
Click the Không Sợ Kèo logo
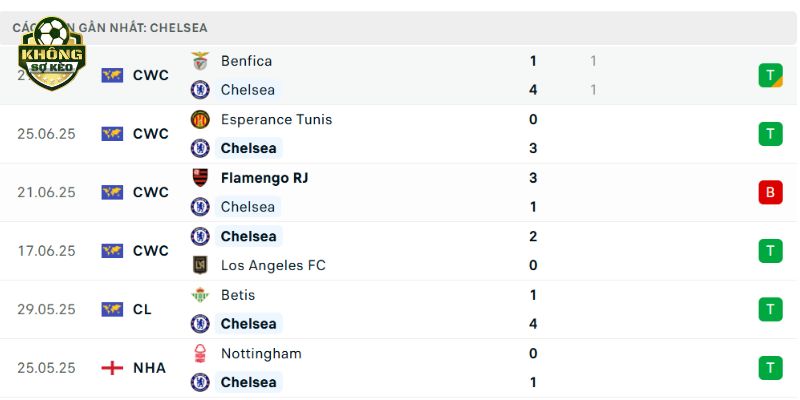(52, 53)
